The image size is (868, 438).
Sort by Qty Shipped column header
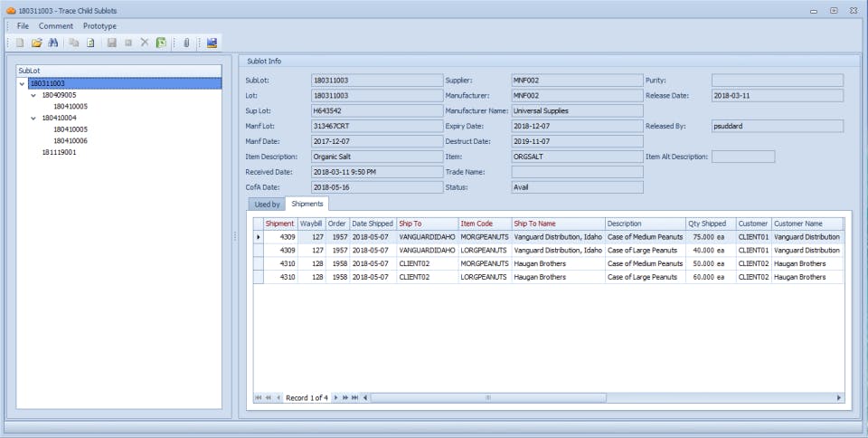click(711, 224)
